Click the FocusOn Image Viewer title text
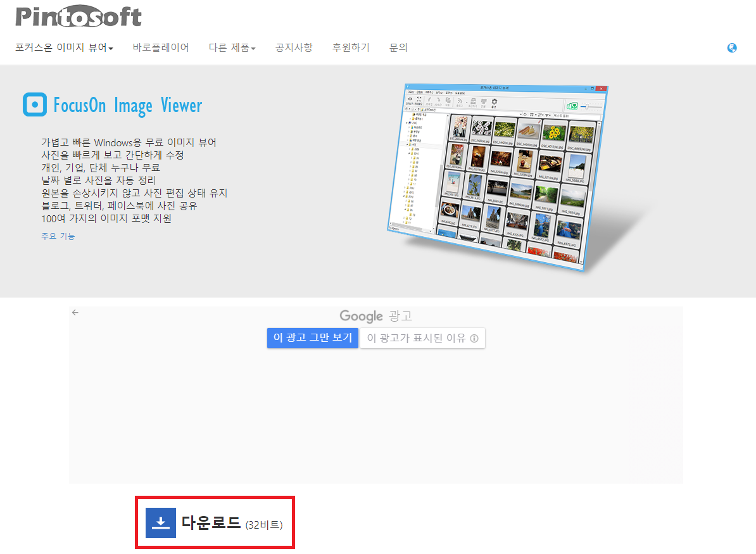The width and height of the screenshot is (756, 554). pos(128,106)
